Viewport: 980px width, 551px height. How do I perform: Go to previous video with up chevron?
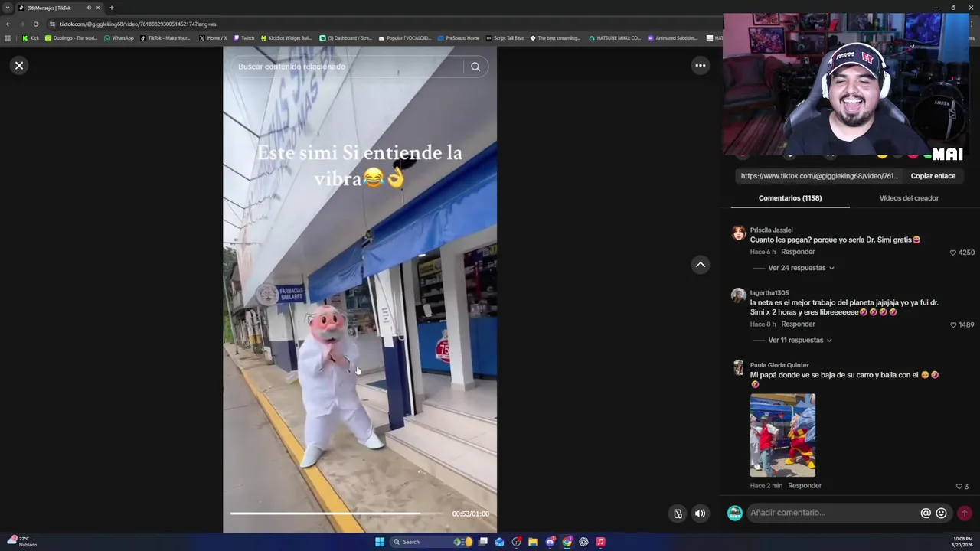[x=700, y=265]
